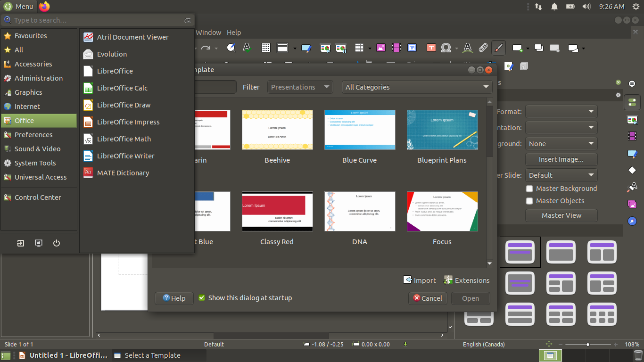Expand the Format dropdown in sidebar
The height and width of the screenshot is (362, 644).
(x=561, y=112)
